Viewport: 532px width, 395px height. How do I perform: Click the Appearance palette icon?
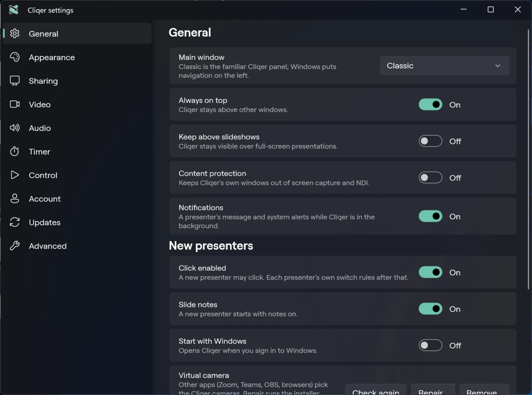pyautogui.click(x=15, y=57)
